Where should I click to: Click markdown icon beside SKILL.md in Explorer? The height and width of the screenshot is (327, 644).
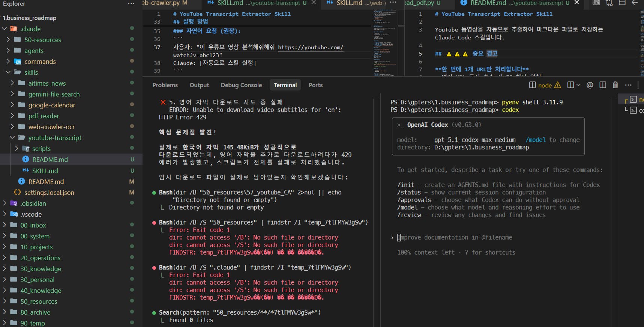[26, 170]
